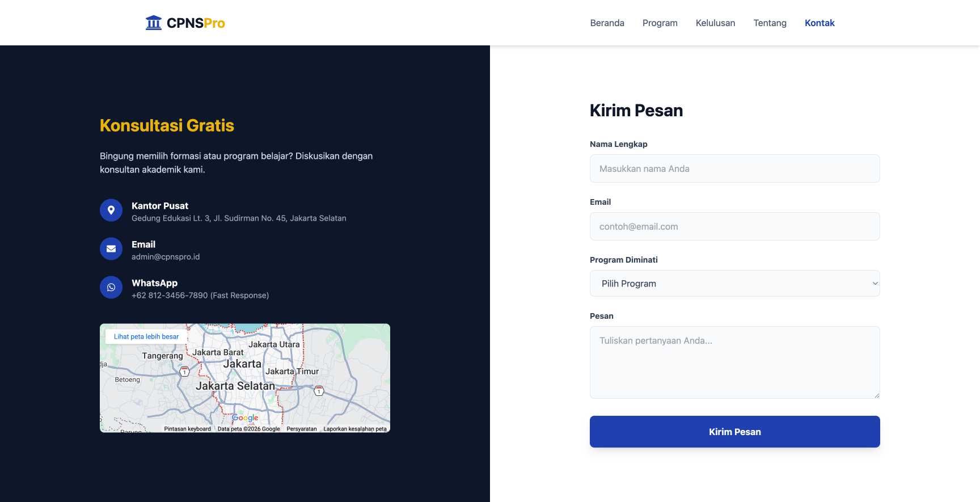This screenshot has width=980, height=502.
Task: Focus the Nama Lengkap input field
Action: pos(734,168)
